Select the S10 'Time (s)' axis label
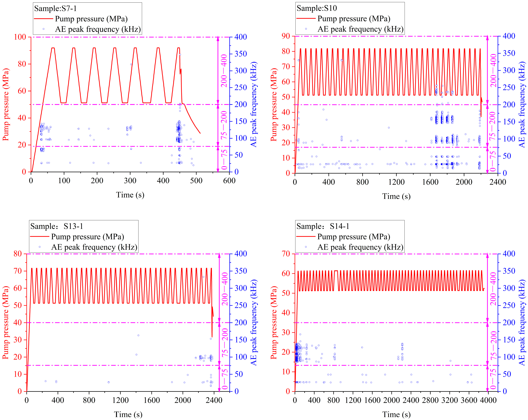The height and width of the screenshot is (420, 528). [x=396, y=196]
